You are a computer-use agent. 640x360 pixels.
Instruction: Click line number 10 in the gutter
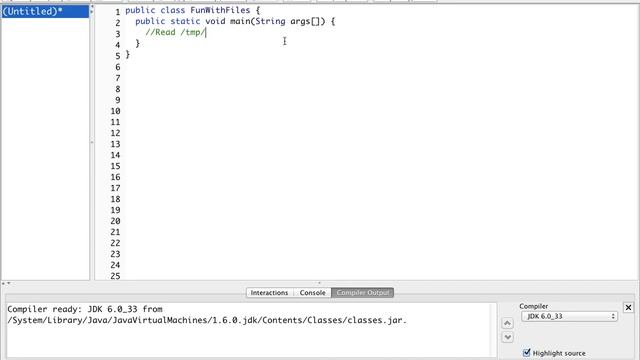(x=115, y=111)
